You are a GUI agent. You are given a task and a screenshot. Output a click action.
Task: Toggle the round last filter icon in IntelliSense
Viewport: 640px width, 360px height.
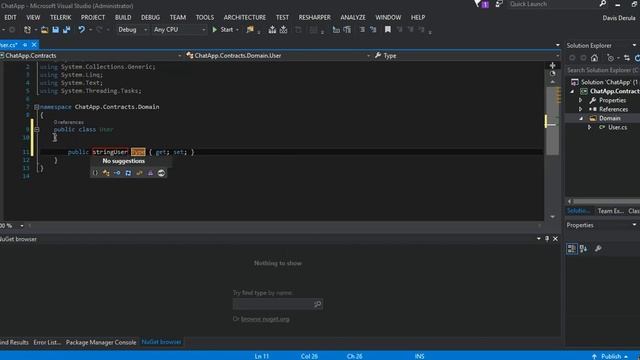pyautogui.click(x=162, y=173)
